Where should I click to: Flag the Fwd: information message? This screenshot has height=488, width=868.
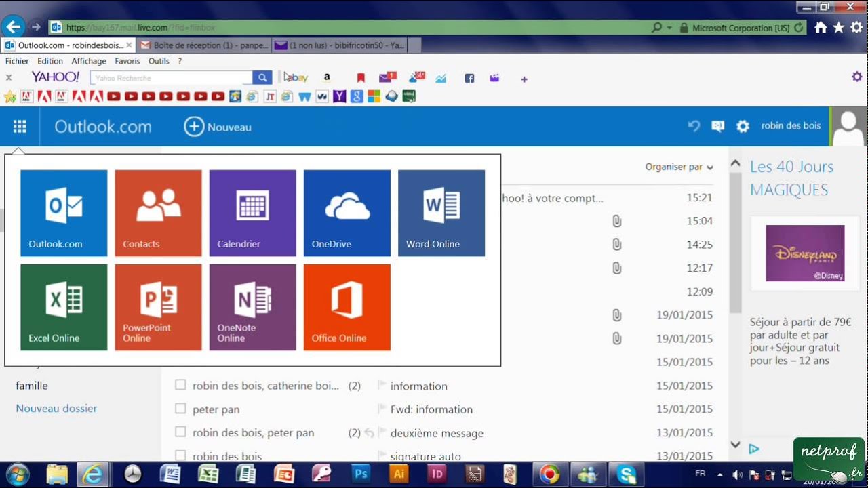(x=382, y=409)
